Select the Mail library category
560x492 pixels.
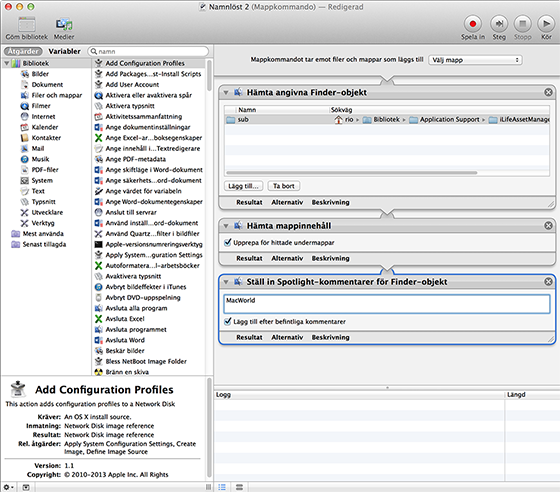tap(38, 149)
